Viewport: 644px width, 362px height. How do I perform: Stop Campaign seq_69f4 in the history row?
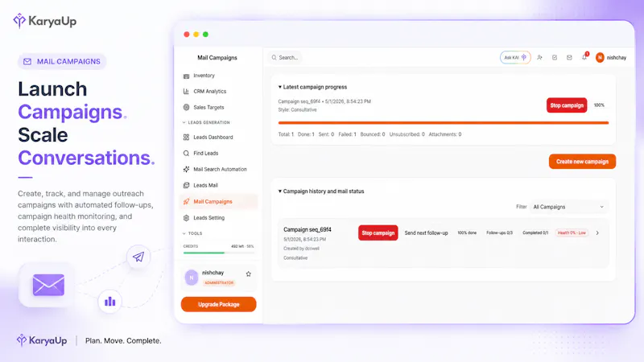pos(378,232)
